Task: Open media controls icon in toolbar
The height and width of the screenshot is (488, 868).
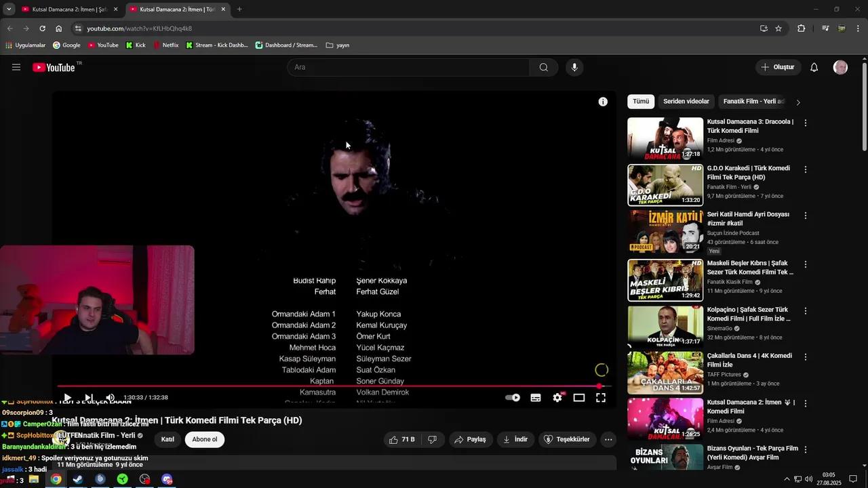Action: click(825, 28)
